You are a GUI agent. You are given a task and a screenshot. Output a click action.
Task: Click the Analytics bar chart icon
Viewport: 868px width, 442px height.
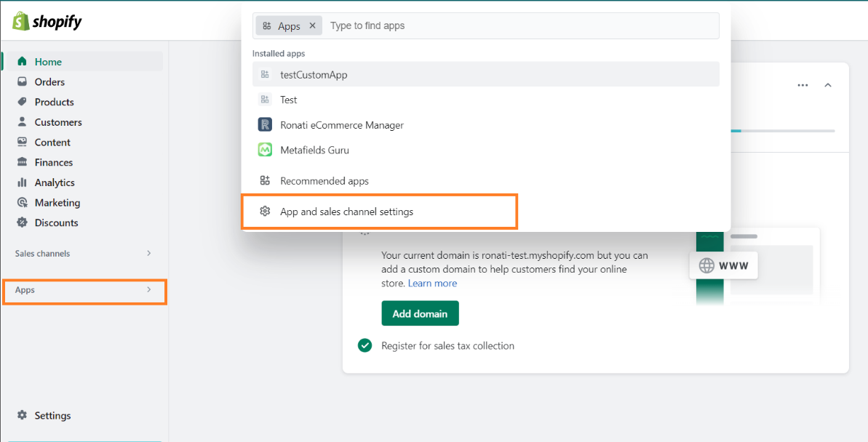click(22, 182)
